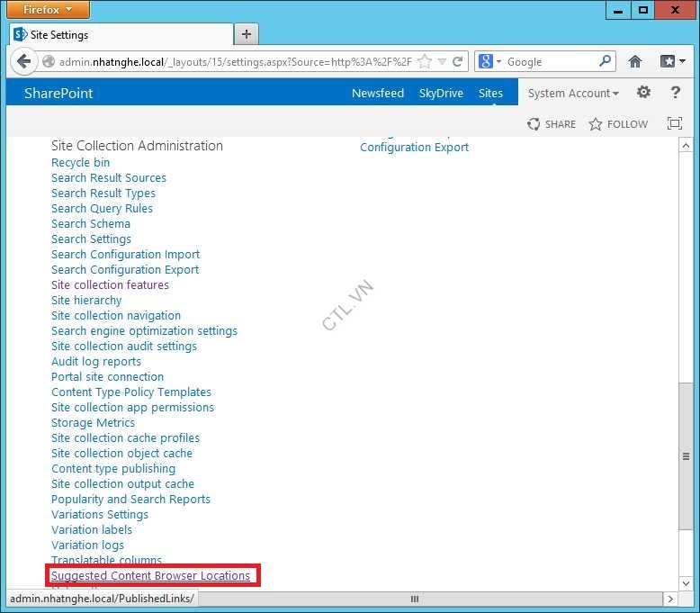Bookmark page with star icon in address bar

coord(425,61)
